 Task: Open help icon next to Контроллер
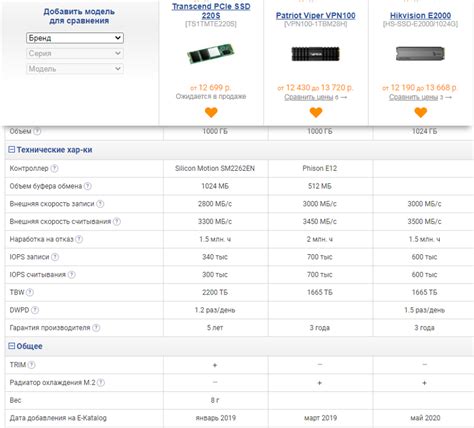click(x=54, y=168)
